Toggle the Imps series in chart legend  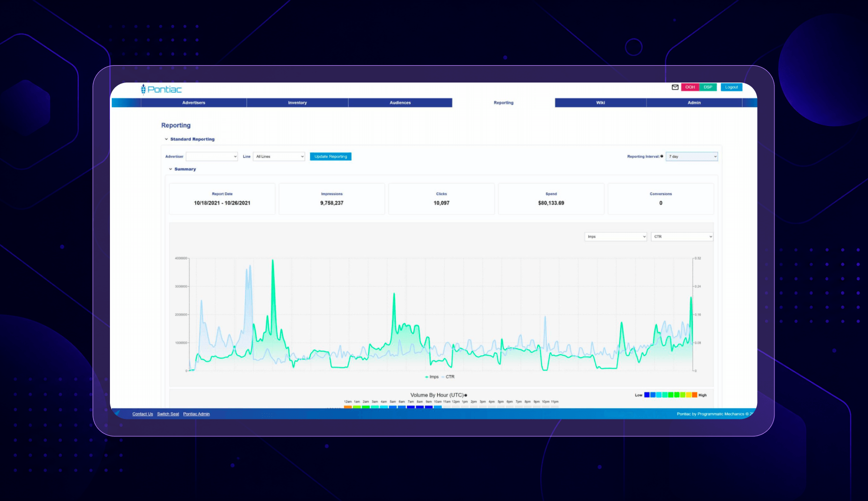432,377
